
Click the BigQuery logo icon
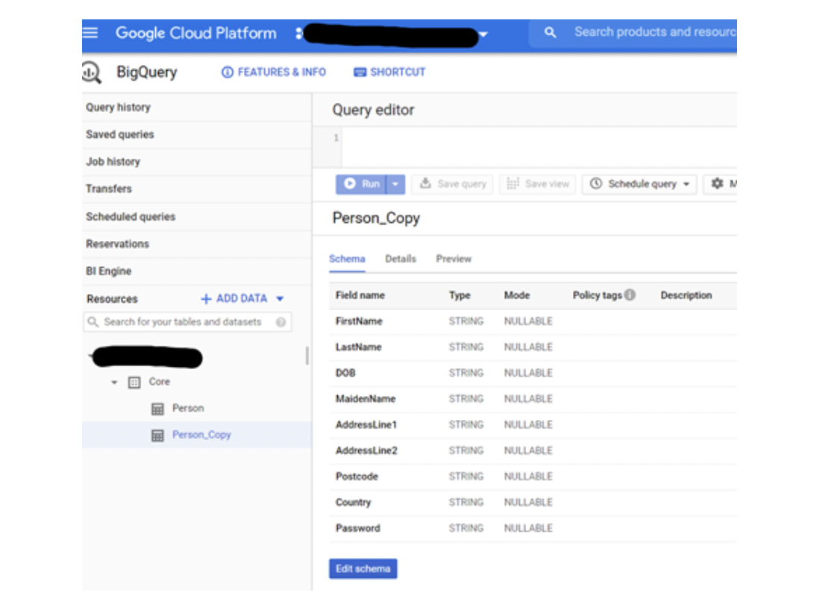pyautogui.click(x=91, y=72)
